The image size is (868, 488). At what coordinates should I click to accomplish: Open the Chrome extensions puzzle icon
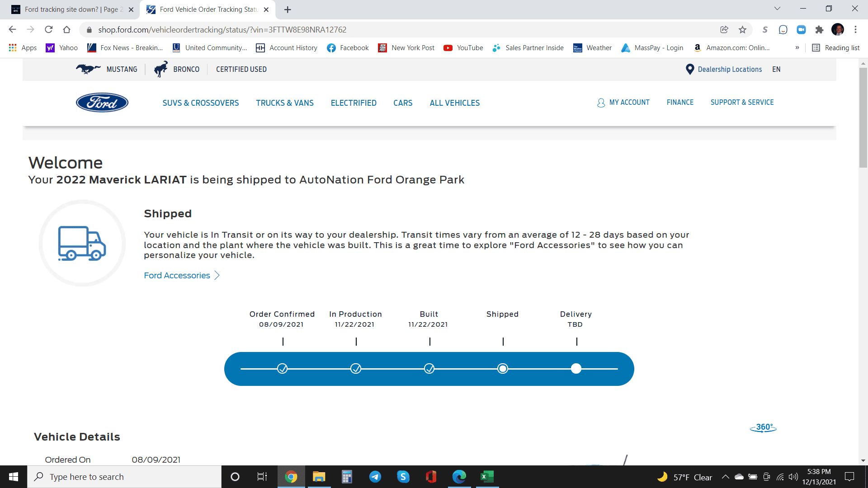[819, 30]
